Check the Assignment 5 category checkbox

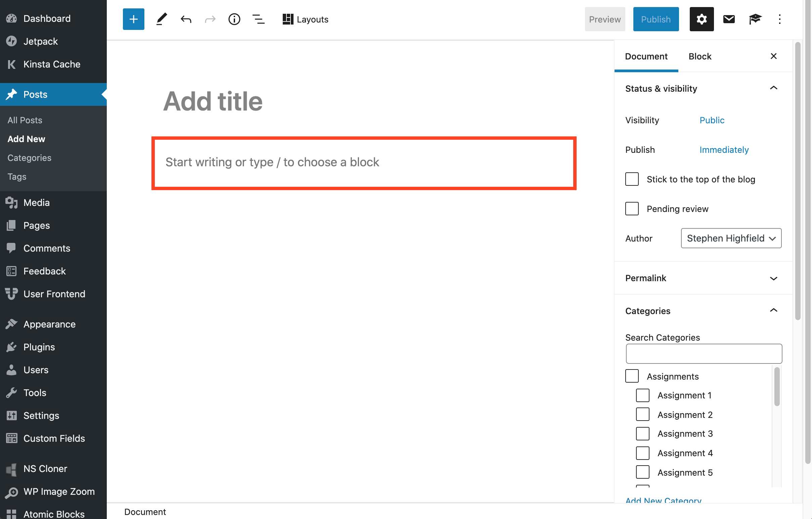(642, 472)
